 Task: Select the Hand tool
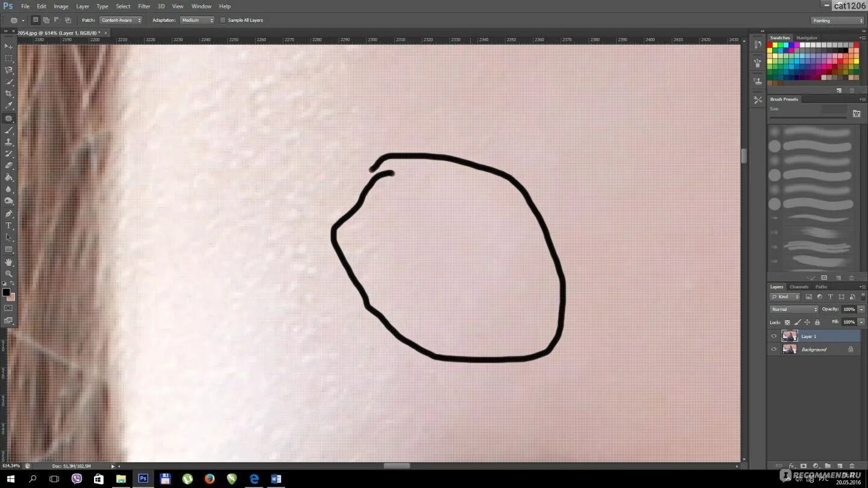pos(8,262)
